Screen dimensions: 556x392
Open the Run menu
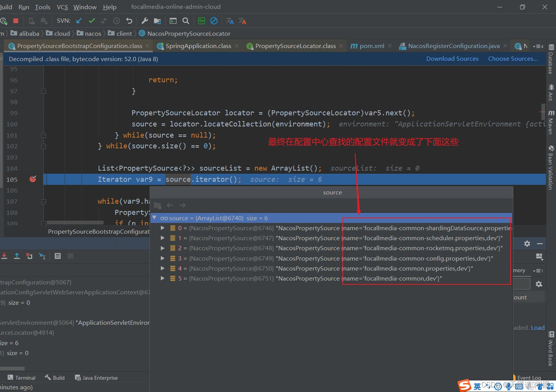coord(23,7)
